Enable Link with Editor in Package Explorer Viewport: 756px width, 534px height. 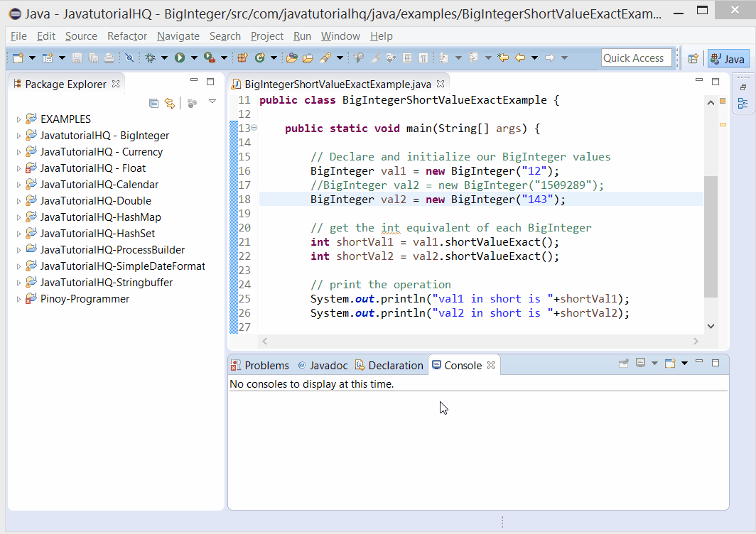pyautogui.click(x=170, y=103)
